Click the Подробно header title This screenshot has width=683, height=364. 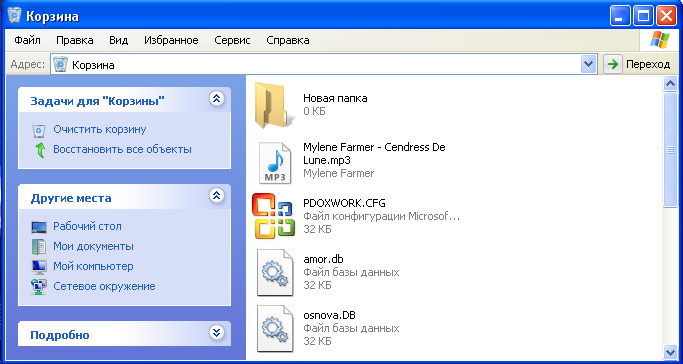click(60, 335)
